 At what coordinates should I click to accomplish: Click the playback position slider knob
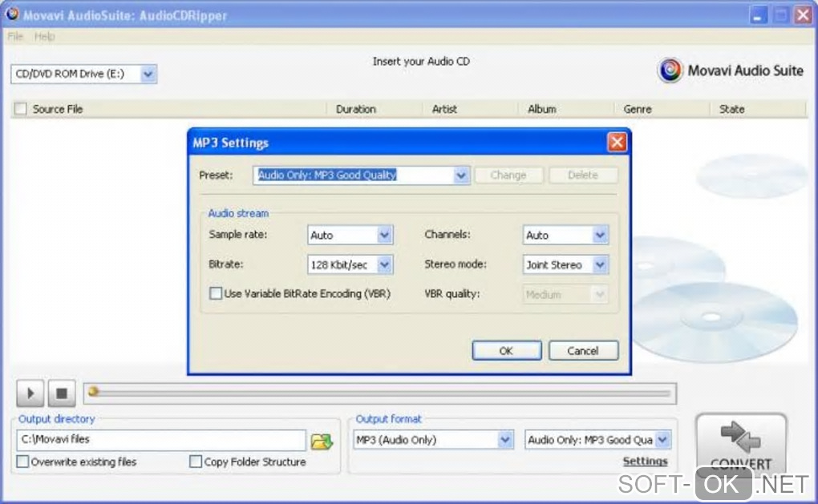(93, 391)
